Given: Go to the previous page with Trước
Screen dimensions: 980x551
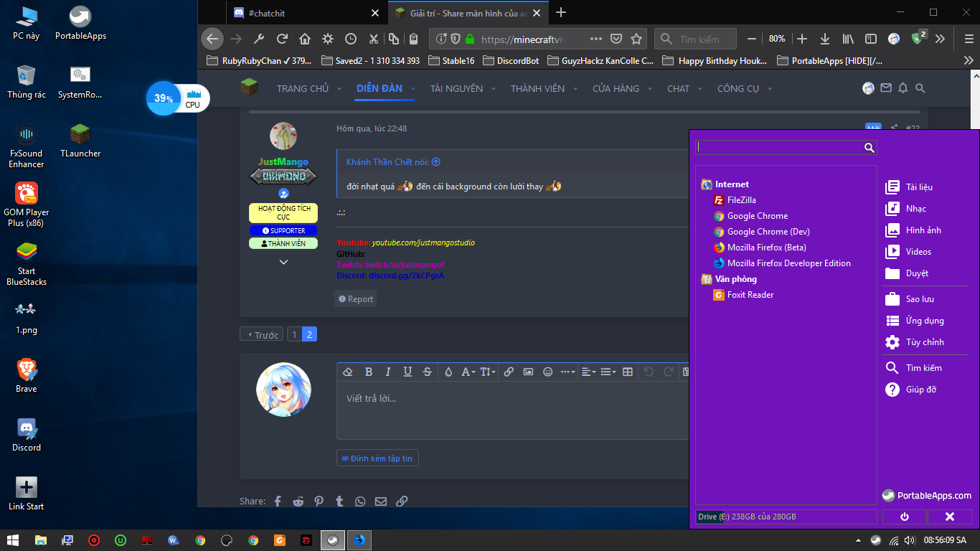Looking at the screenshot, I should 262,335.
